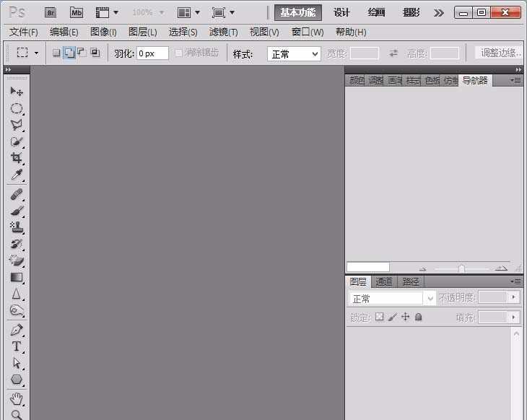Choose Intersect with Selection mode
Image resolution: width=527 pixels, height=420 pixels.
click(95, 53)
